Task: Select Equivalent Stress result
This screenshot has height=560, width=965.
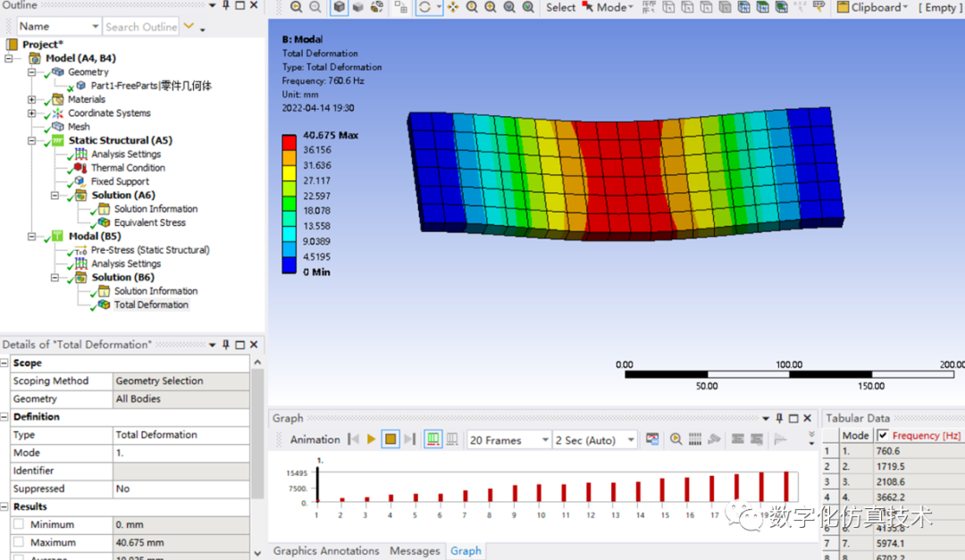Action: click(149, 222)
